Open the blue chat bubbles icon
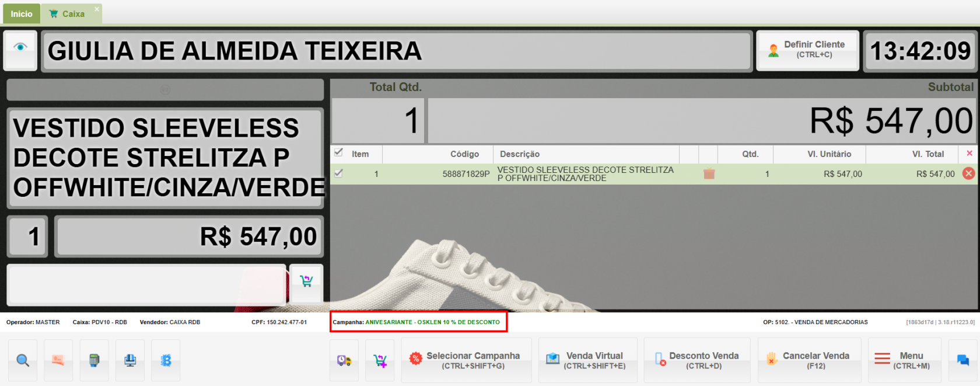The width and height of the screenshot is (980, 386). [x=963, y=360]
